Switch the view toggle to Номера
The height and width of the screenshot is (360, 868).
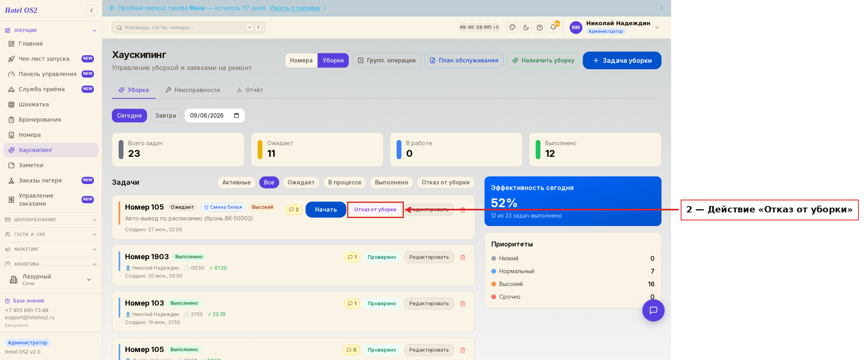(x=301, y=60)
